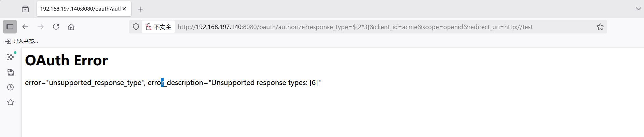Open synced tabs in the sidebar

(11, 72)
